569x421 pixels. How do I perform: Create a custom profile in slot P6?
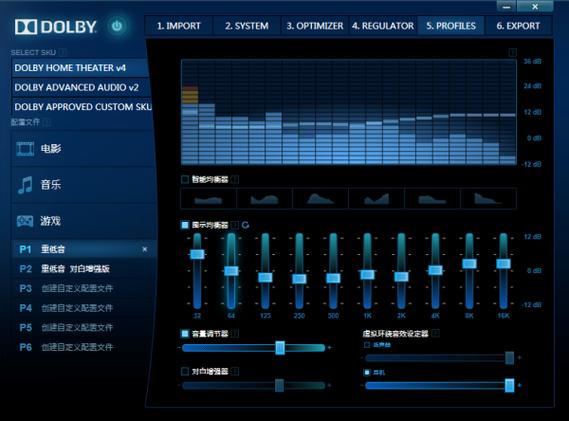tap(83, 347)
